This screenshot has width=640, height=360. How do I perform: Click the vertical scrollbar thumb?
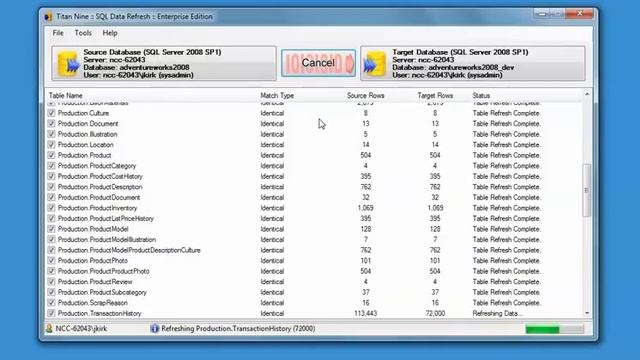(x=587, y=190)
